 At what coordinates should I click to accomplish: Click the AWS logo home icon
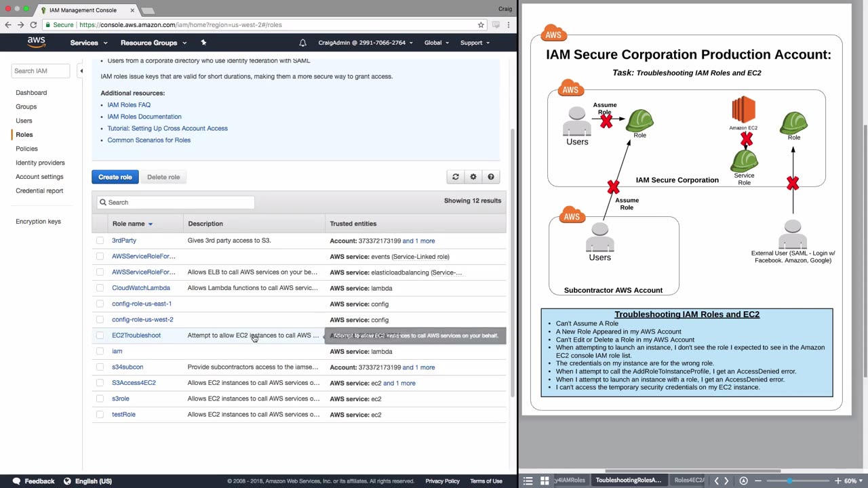click(36, 42)
